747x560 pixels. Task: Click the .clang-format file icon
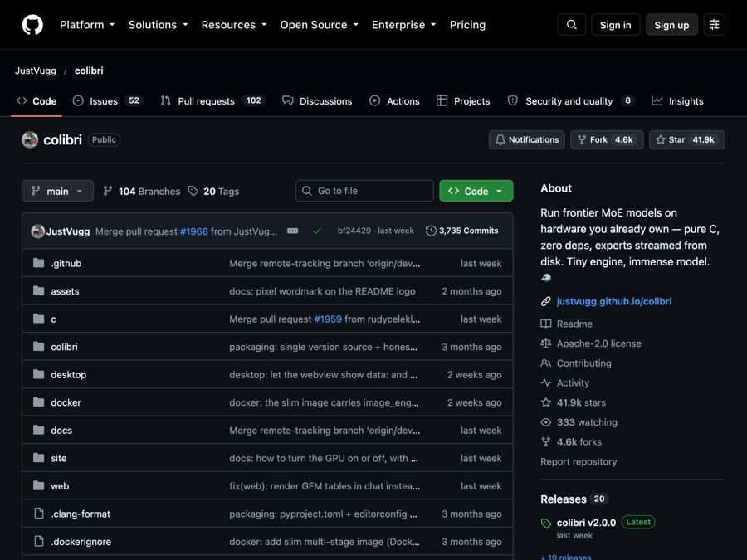38,514
